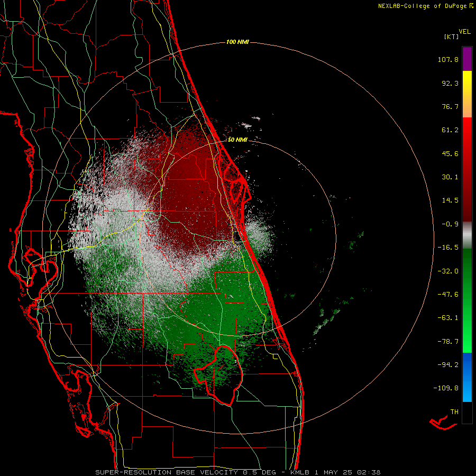
Task: Click the [KT] units label
Action: [x=451, y=36]
